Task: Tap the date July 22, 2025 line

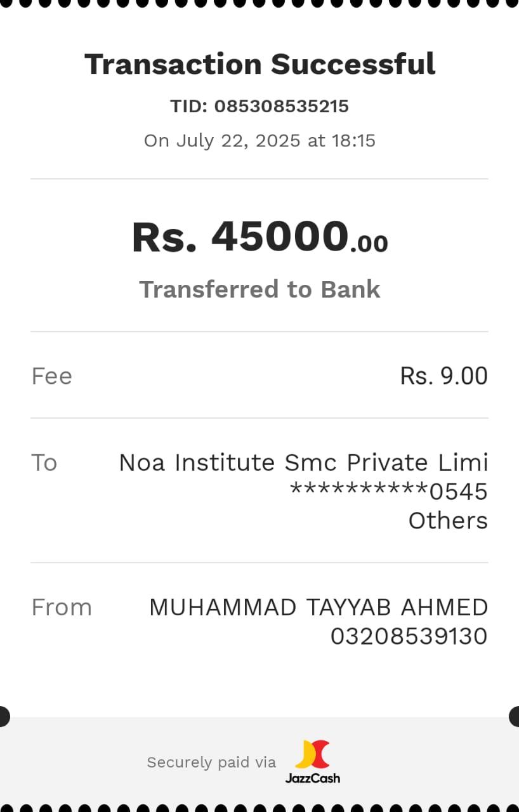Action: coord(259,140)
